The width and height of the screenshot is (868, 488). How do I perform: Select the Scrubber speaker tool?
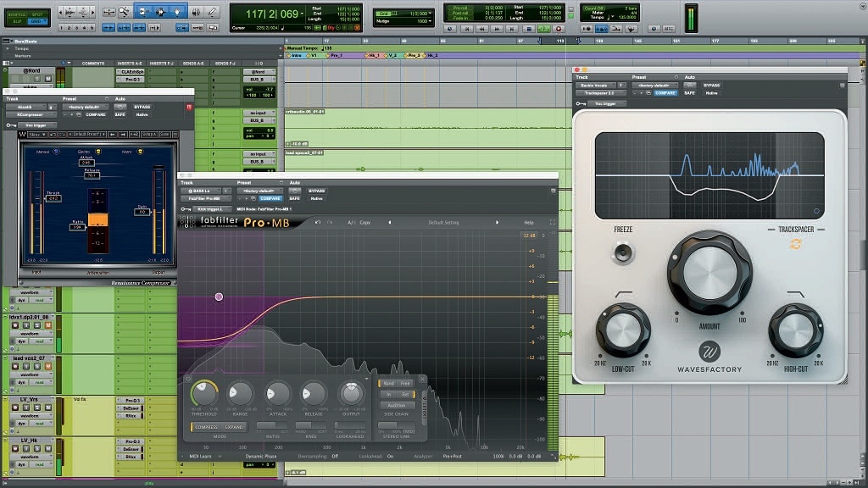pyautogui.click(x=197, y=12)
